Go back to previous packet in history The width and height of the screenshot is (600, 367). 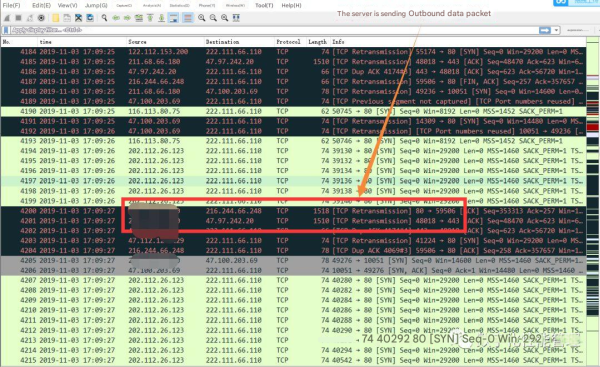[116, 18]
